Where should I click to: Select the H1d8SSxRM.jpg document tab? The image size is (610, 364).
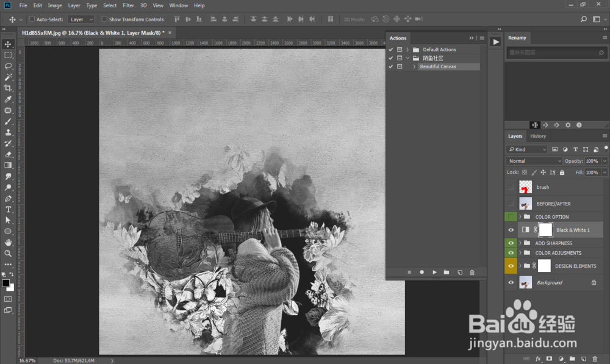[x=93, y=33]
